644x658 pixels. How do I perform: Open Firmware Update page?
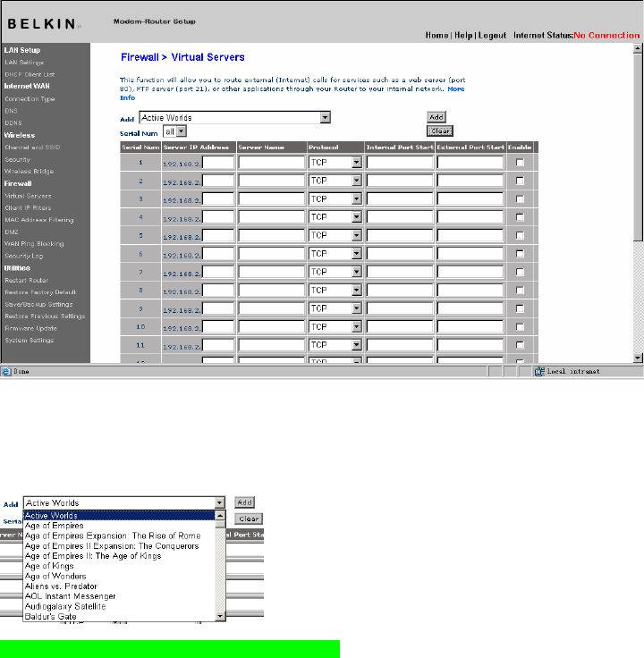31,329
